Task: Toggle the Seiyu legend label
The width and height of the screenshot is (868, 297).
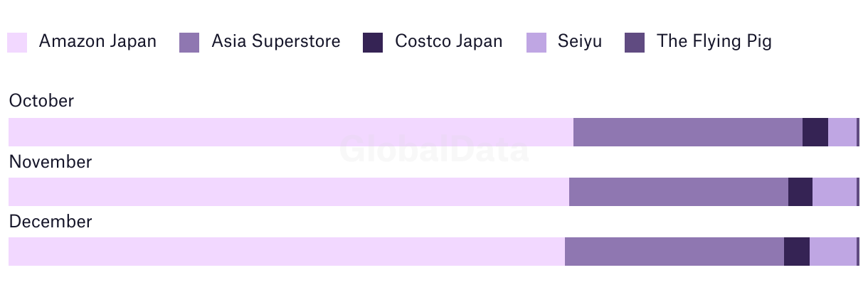Action: 580,41
